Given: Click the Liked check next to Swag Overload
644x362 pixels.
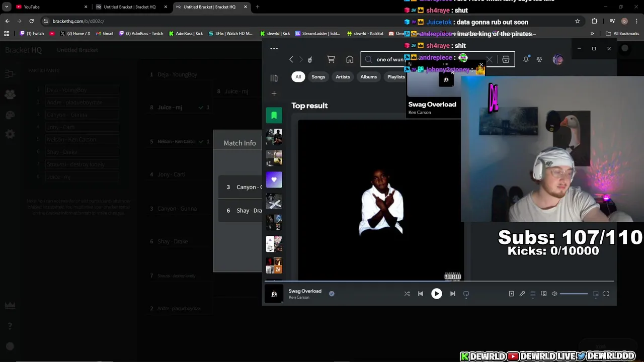Looking at the screenshot, I should click(332, 294).
